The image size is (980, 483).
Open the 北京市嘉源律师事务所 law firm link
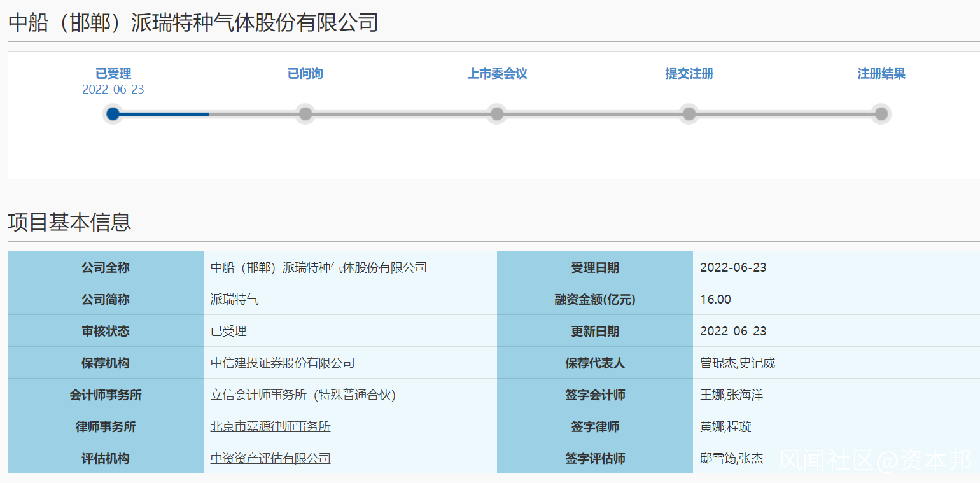(270, 427)
